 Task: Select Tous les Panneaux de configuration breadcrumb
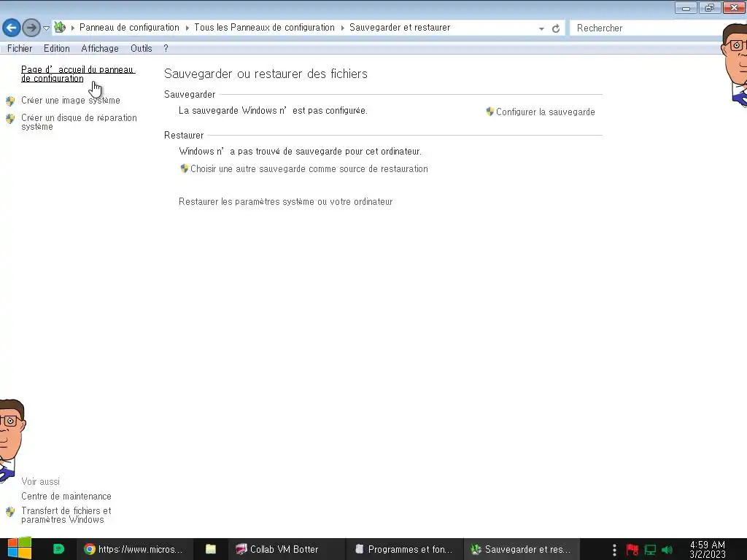264,27
